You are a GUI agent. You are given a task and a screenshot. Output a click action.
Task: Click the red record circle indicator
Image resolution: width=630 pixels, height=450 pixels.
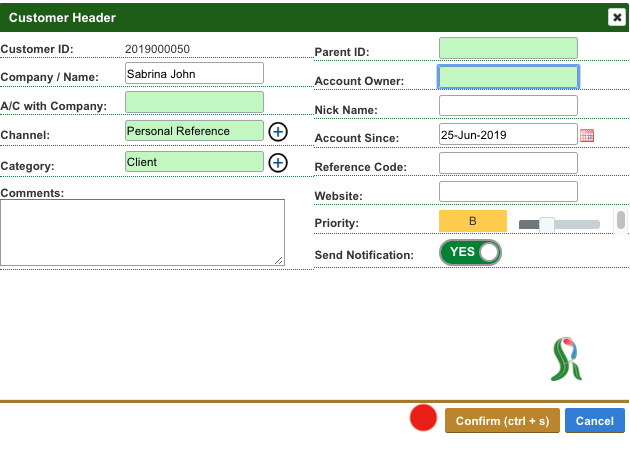tap(423, 418)
